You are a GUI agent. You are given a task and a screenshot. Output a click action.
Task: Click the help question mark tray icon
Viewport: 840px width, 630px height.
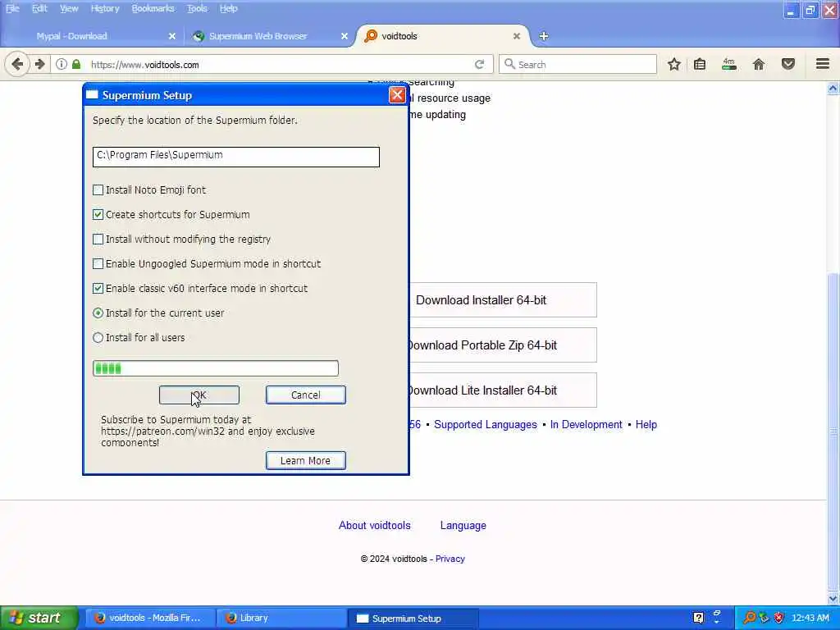[698, 618]
